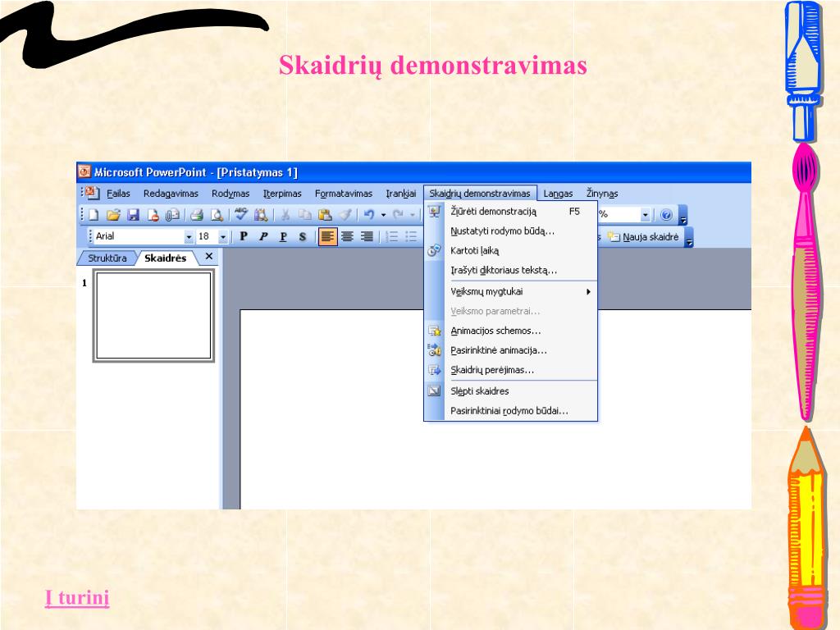Click the Redo arrow icon

pyautogui.click(x=398, y=216)
